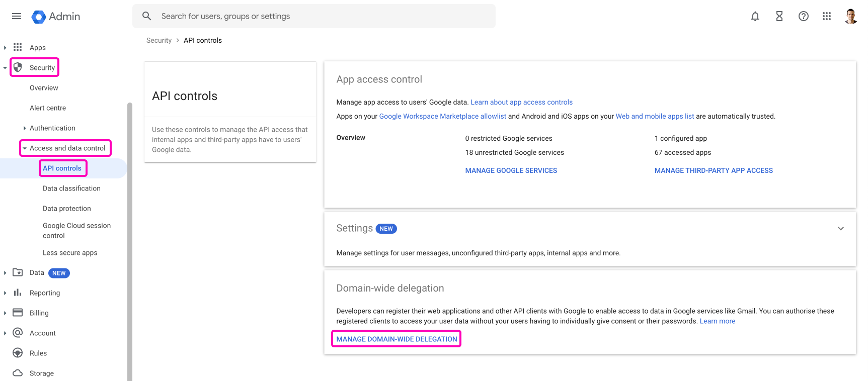Click the Rules icon in sidebar
Image resolution: width=868 pixels, height=381 pixels.
(x=18, y=353)
